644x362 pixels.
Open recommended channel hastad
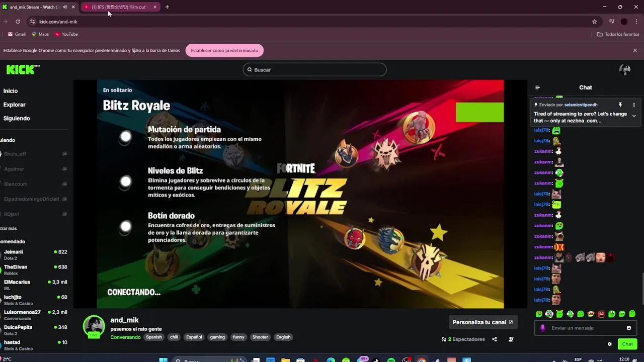[x=34, y=345]
